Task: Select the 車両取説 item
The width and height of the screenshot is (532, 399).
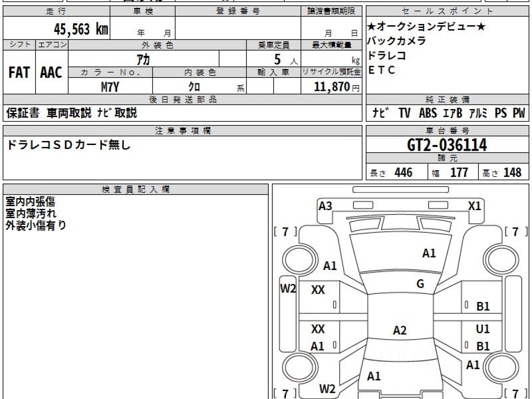Action: 69,113
